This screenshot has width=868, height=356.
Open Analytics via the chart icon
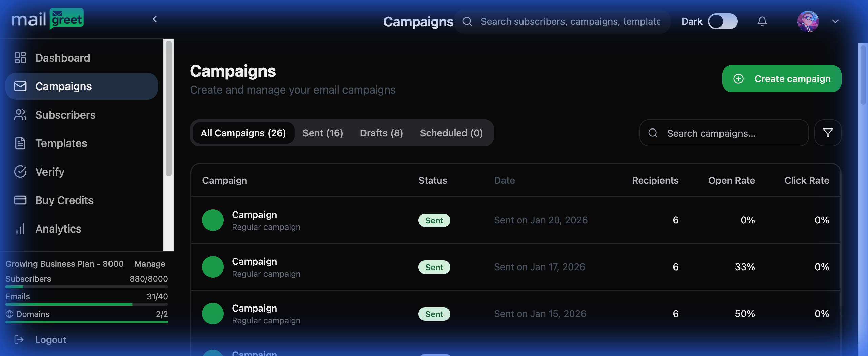[x=20, y=229]
